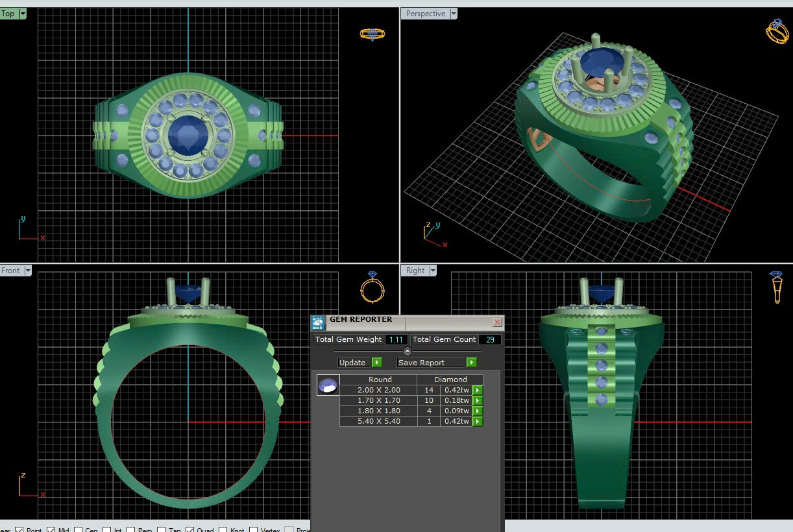This screenshot has width=793, height=532.
Task: Uncheck the Point osnap checkbox
Action: click(19, 529)
